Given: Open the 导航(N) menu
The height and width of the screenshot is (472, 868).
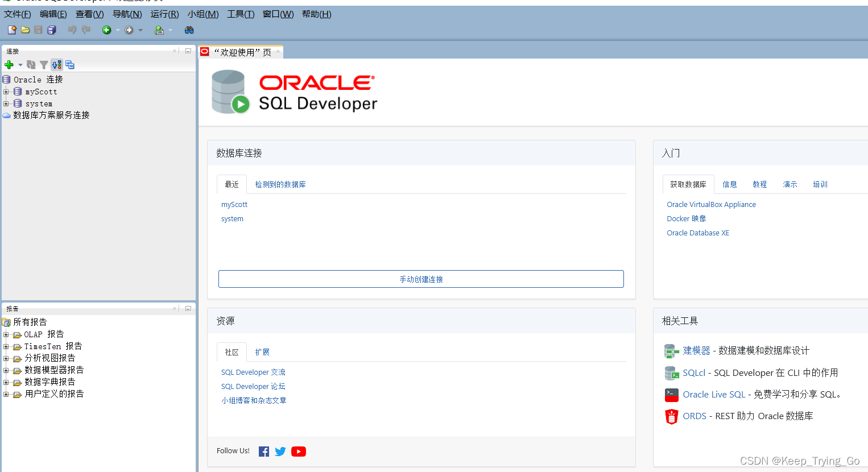Looking at the screenshot, I should click(x=127, y=14).
